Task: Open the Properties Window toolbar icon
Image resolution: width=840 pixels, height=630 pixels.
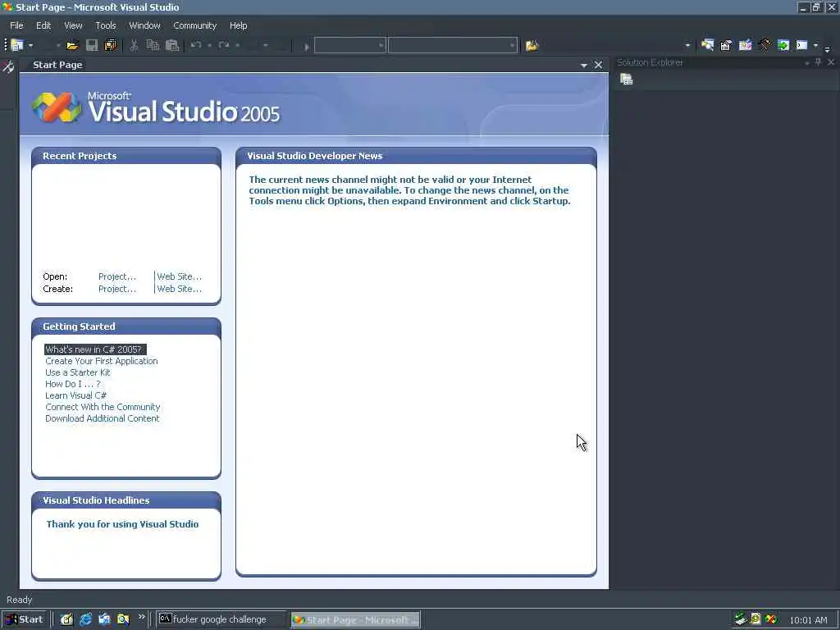Action: point(726,46)
